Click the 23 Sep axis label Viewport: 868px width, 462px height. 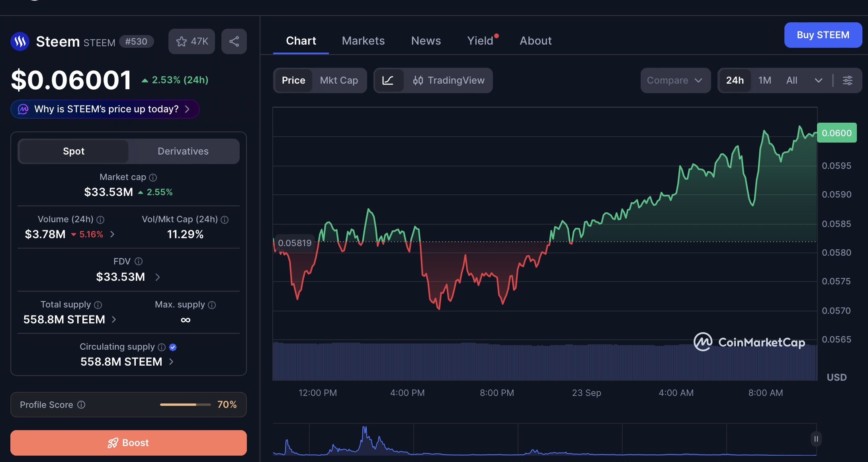tap(586, 393)
